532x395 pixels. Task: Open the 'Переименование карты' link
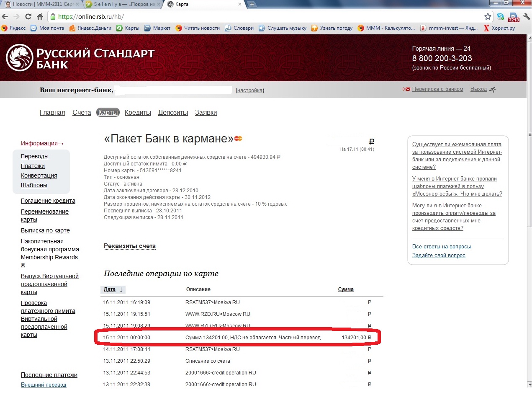click(x=45, y=216)
